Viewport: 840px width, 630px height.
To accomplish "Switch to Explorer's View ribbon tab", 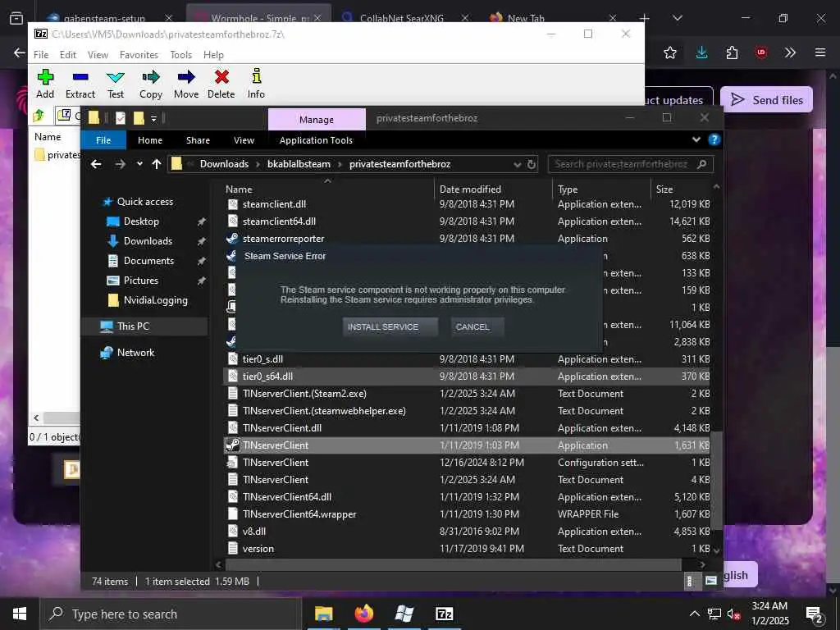I will [x=244, y=140].
